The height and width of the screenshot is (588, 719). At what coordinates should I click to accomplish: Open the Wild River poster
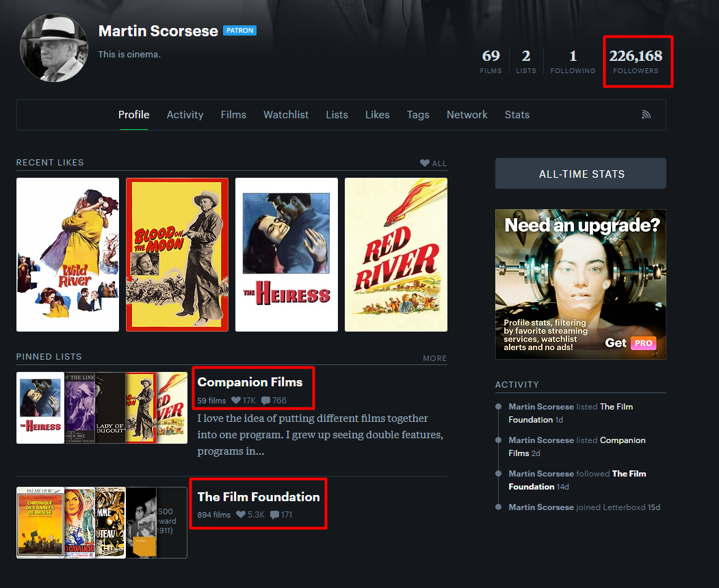[x=68, y=254]
